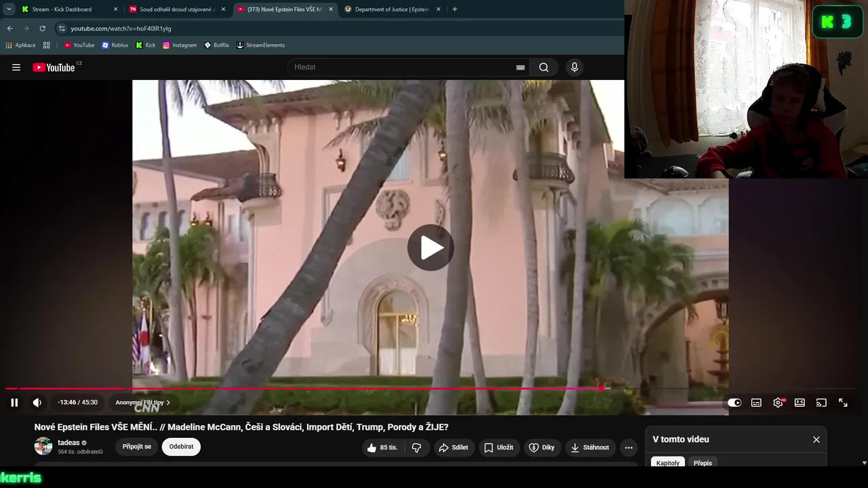View site information icon in address bar
The image size is (868, 488).
pyautogui.click(x=62, y=28)
